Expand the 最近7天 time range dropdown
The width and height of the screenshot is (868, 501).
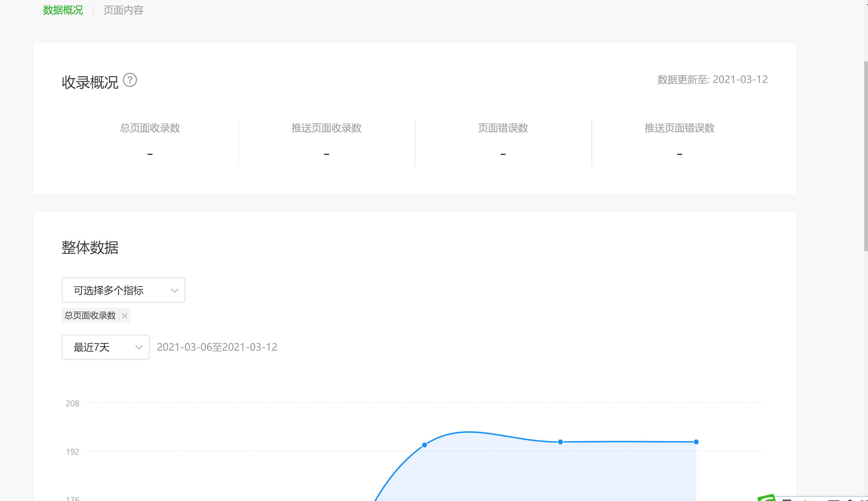(x=105, y=347)
